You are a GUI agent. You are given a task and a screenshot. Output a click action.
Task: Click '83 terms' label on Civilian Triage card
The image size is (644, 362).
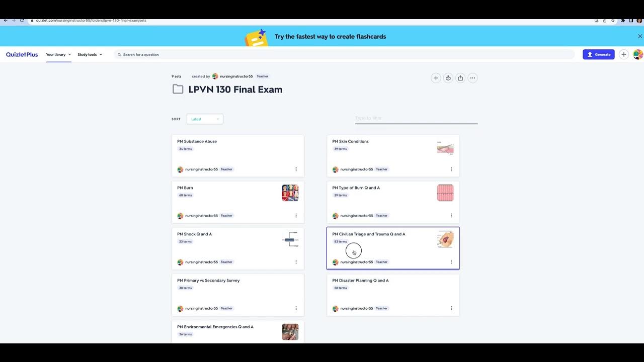(341, 241)
